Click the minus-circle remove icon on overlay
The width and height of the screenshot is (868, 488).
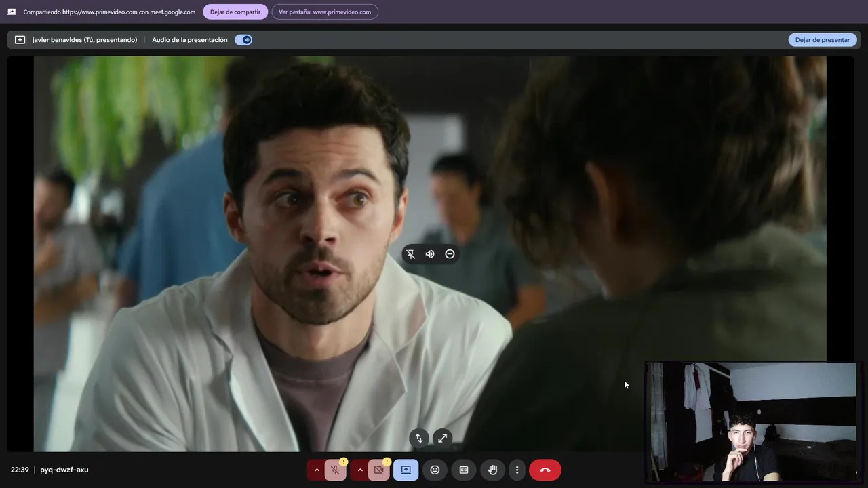click(450, 254)
